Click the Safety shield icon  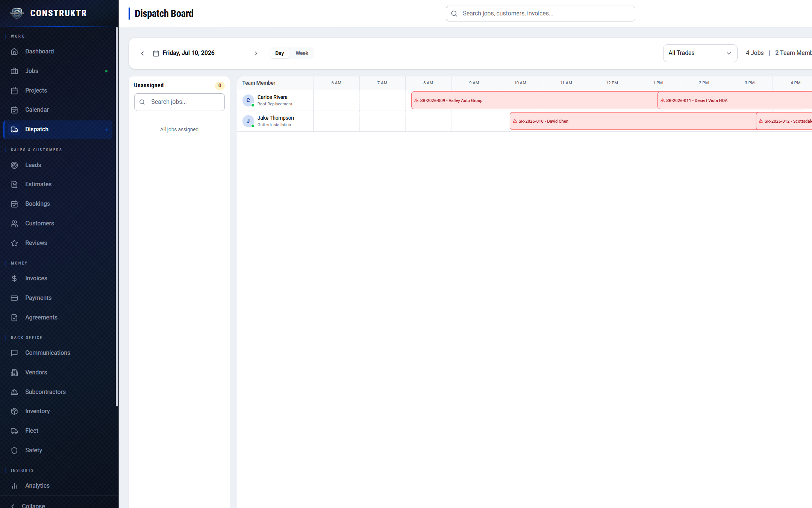coord(14,450)
